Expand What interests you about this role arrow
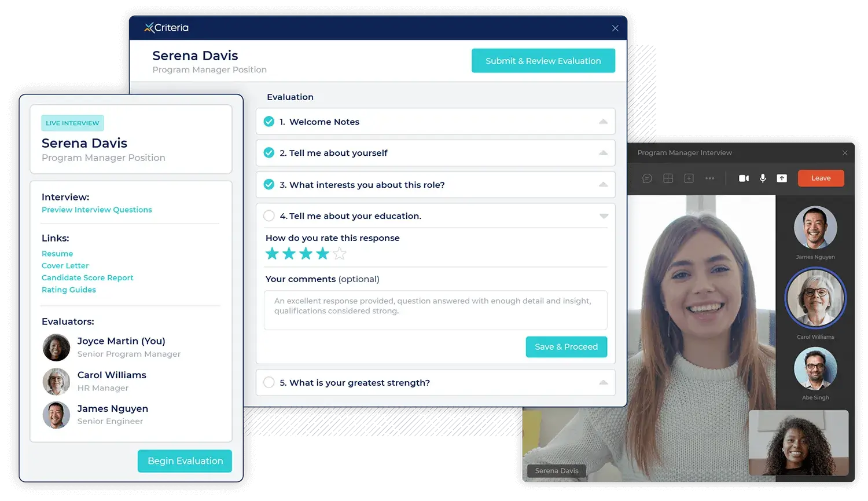The image size is (868, 501). click(x=604, y=185)
